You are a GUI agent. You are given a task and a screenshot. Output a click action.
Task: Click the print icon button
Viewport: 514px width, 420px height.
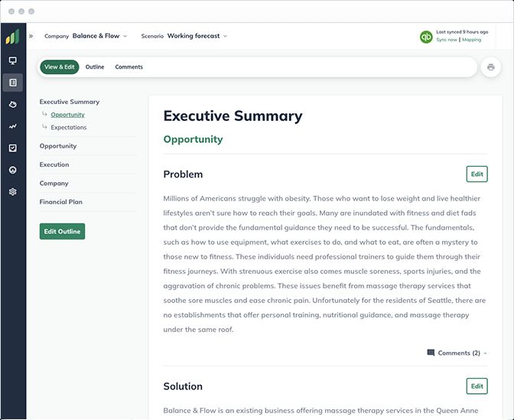click(x=491, y=67)
